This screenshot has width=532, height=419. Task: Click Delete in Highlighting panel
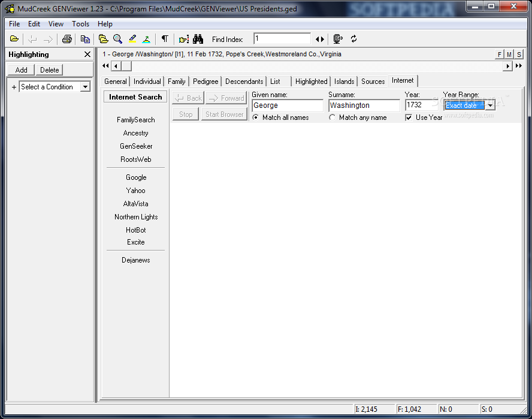pos(50,70)
